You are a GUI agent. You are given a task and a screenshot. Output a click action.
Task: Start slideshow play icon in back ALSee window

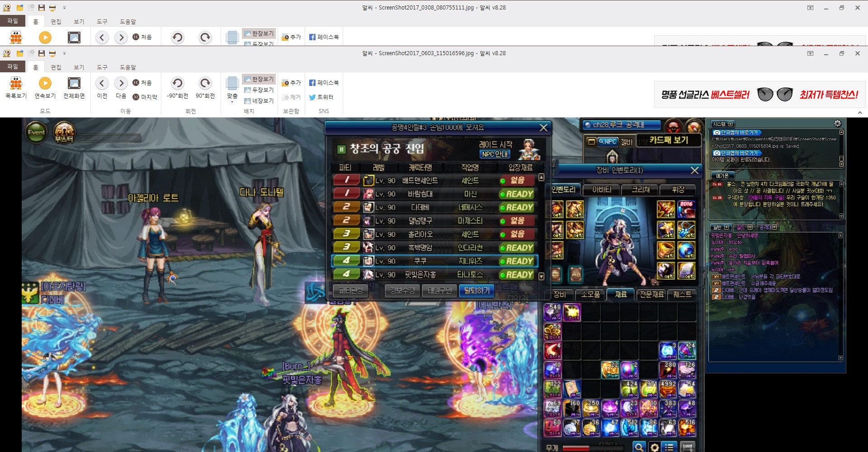coord(45,38)
